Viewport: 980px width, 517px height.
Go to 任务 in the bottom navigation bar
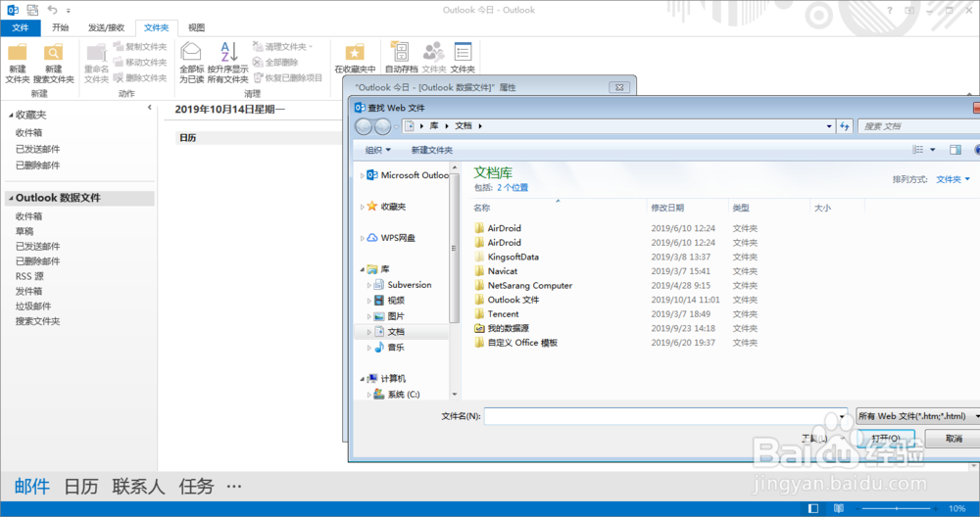[x=196, y=487]
